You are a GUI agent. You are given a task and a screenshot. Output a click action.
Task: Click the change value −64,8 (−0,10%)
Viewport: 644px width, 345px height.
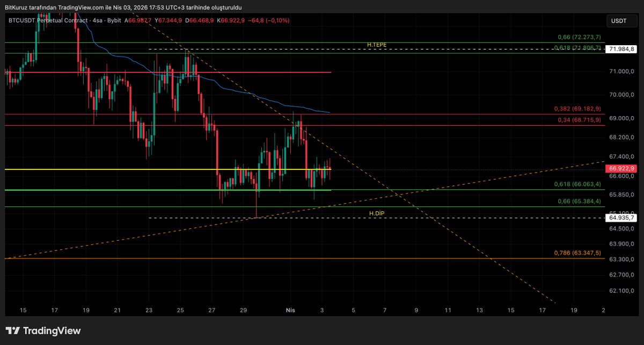point(269,20)
